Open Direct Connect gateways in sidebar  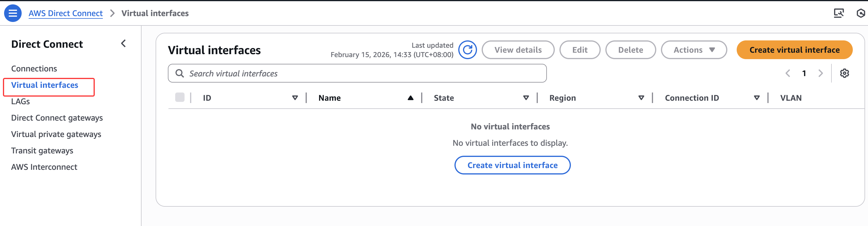(57, 118)
